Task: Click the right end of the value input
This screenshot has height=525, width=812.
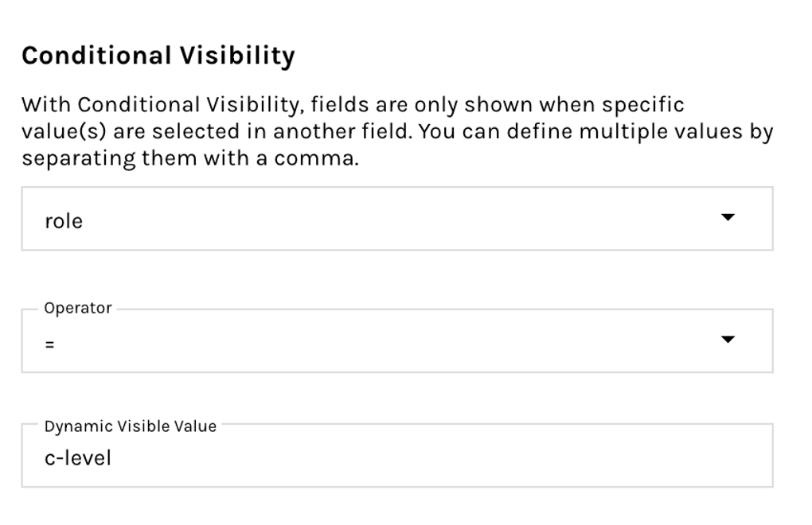Action: [756, 457]
